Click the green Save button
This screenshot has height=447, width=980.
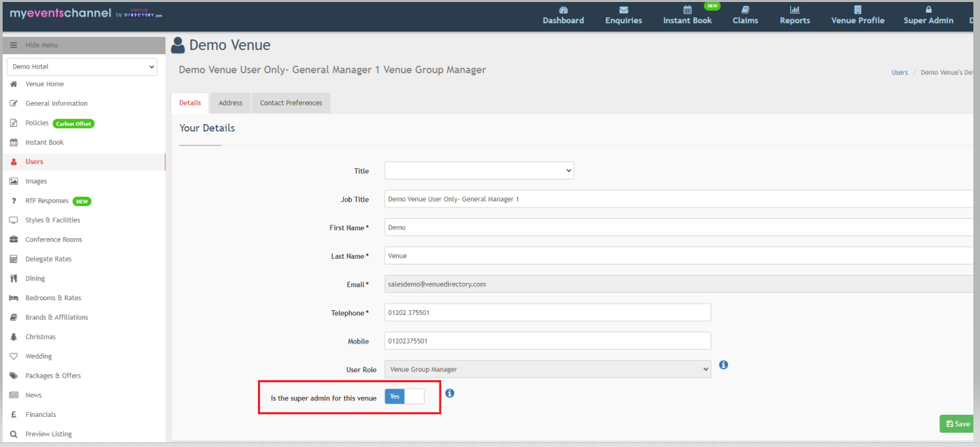(958, 424)
